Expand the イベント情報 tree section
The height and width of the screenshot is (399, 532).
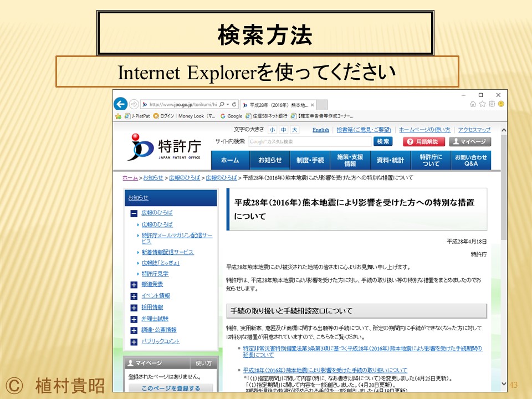[134, 296]
